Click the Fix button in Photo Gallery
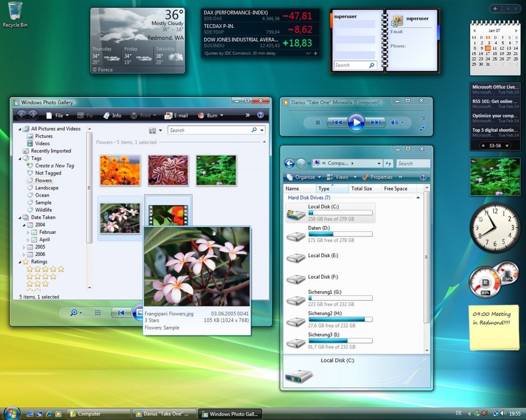 point(85,115)
